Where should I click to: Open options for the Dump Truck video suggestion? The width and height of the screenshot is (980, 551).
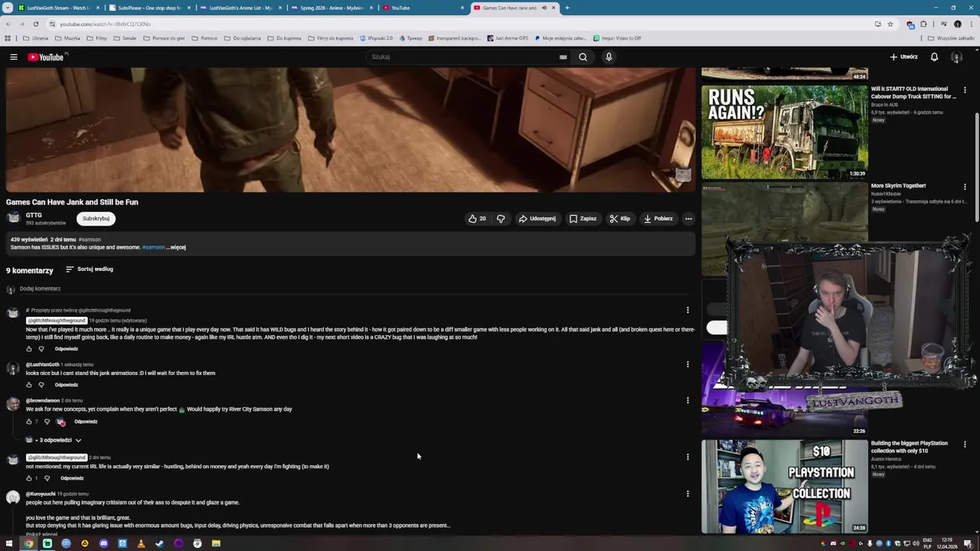pos(965,90)
